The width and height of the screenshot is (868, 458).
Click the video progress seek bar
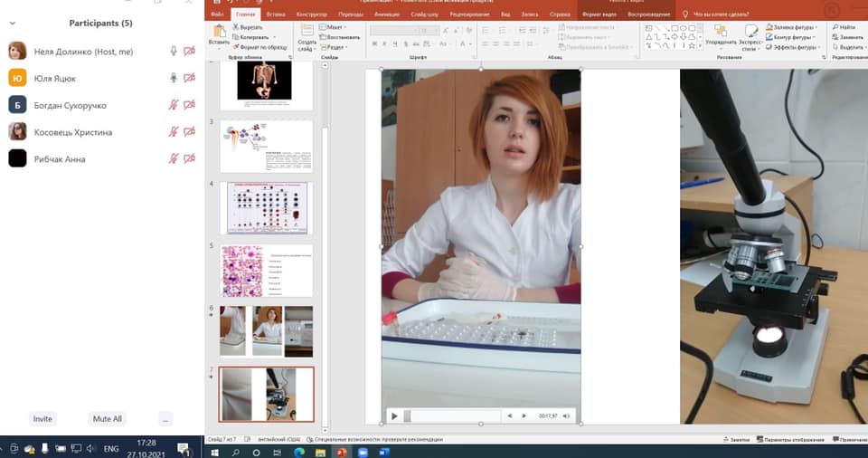452,416
